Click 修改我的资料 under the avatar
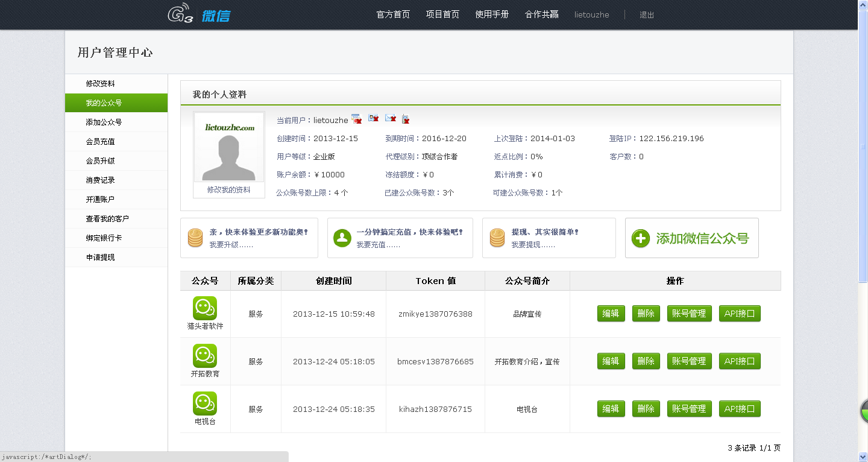The width and height of the screenshot is (868, 462). (x=228, y=190)
